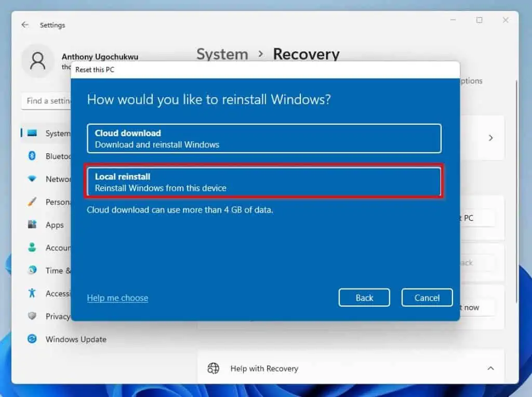This screenshot has width=532, height=397.
Task: Click the Windows Update icon
Action: 33,339
